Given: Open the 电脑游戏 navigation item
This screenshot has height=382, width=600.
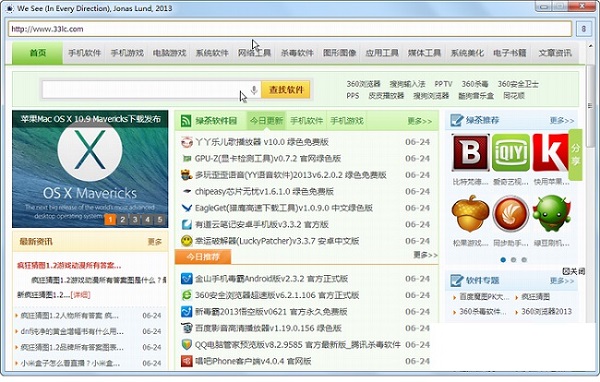Looking at the screenshot, I should (x=170, y=53).
